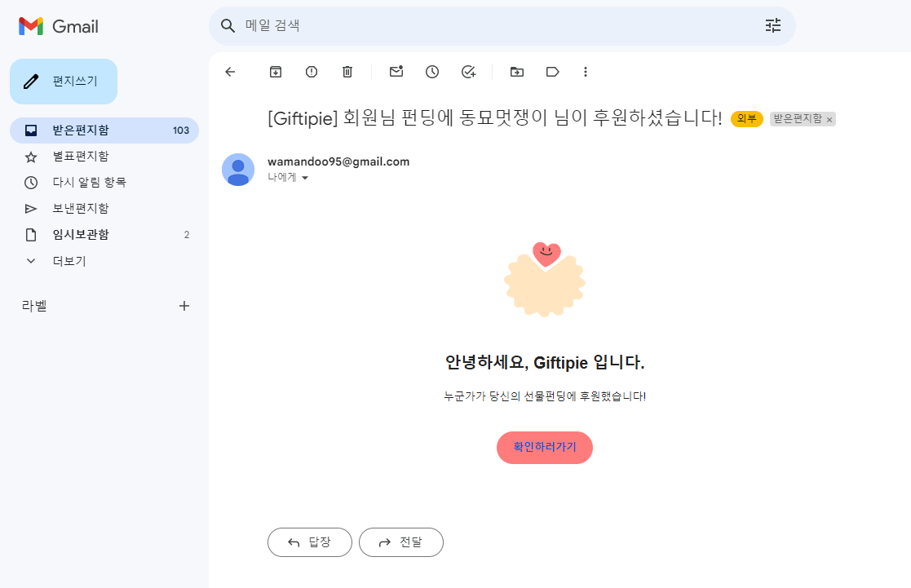The width and height of the screenshot is (911, 588).
Task: Create a new label with plus icon
Action: click(x=184, y=306)
